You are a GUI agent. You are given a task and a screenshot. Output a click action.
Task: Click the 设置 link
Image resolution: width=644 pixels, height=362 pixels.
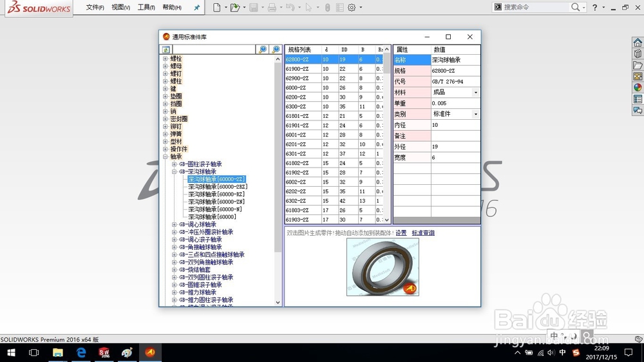(401, 233)
